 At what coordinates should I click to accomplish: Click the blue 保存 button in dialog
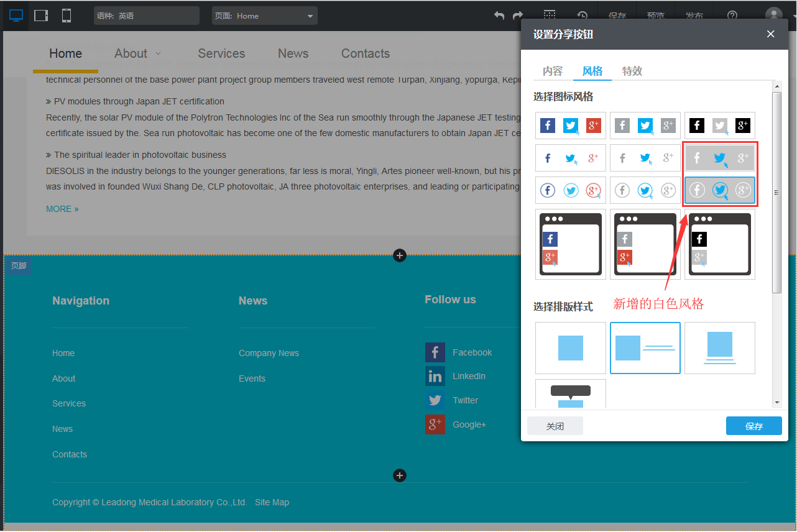(x=753, y=426)
